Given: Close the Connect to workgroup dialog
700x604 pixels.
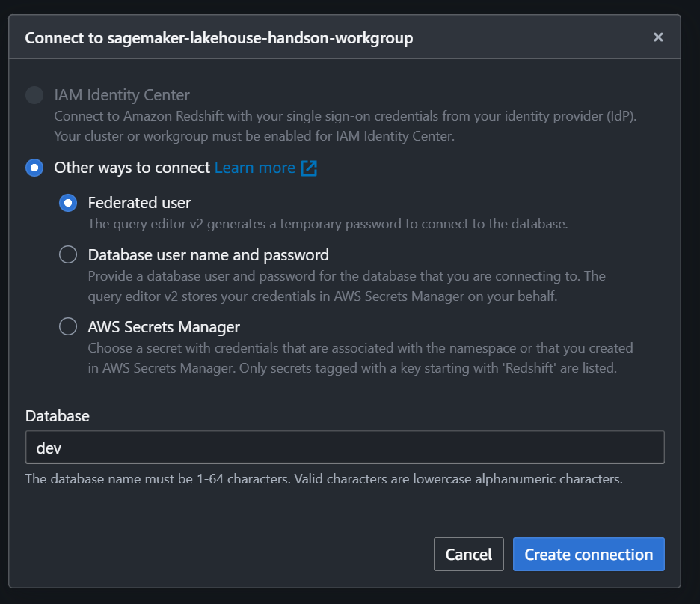Looking at the screenshot, I should pos(657,37).
